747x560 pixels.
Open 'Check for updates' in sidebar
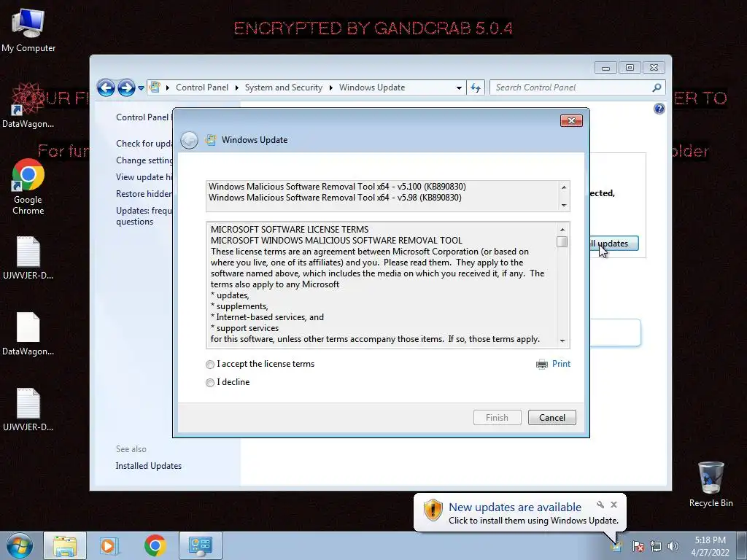144,144
